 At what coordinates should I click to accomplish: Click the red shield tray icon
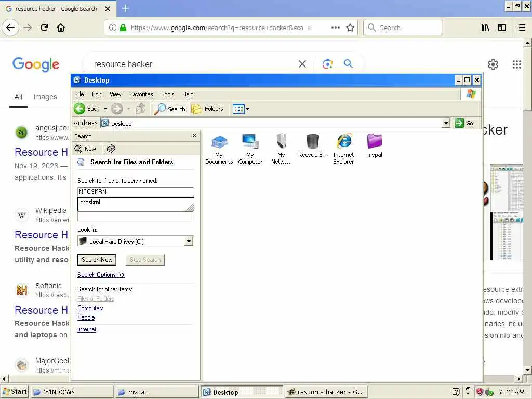pyautogui.click(x=480, y=392)
